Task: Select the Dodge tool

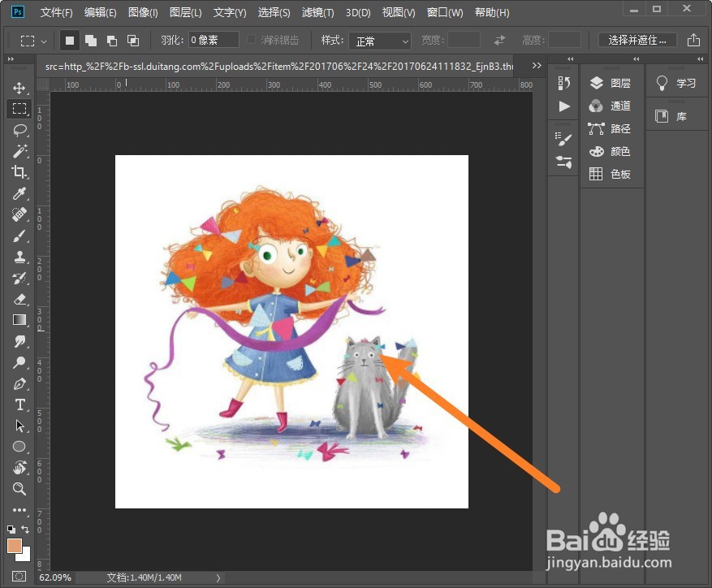Action: click(x=19, y=362)
